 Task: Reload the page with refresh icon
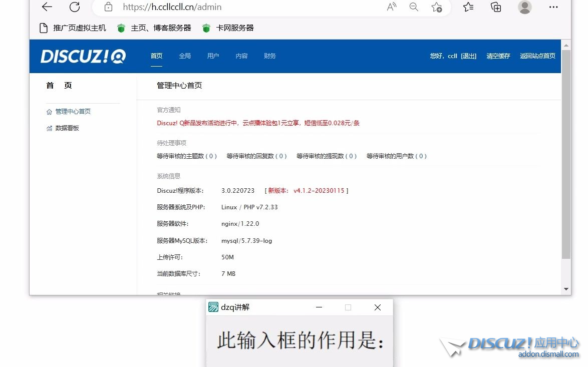point(75,7)
